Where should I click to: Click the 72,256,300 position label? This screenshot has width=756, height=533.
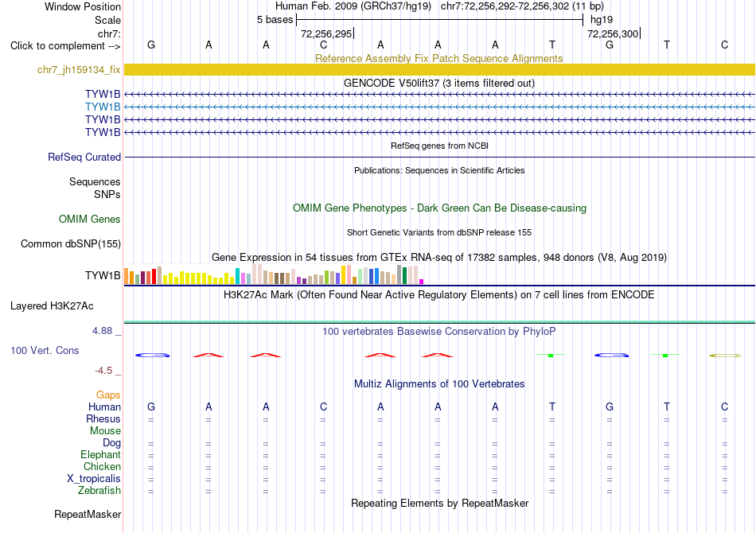[613, 33]
